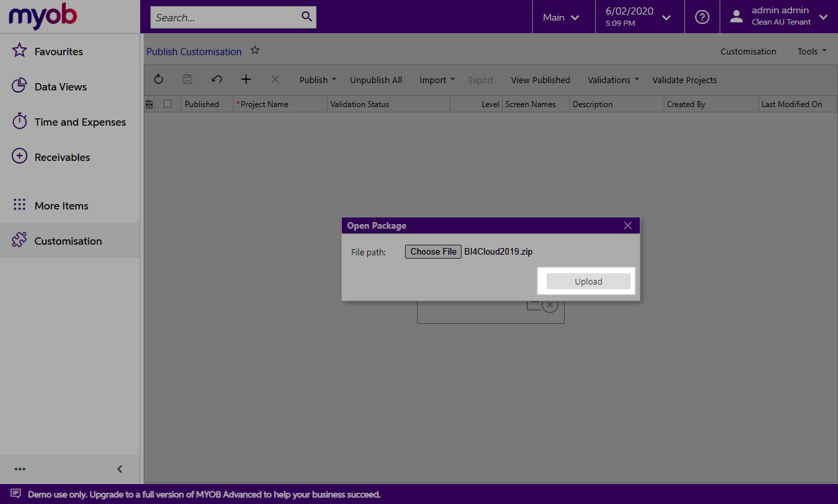Click Validate Projects
838x504 pixels.
pyautogui.click(x=684, y=80)
